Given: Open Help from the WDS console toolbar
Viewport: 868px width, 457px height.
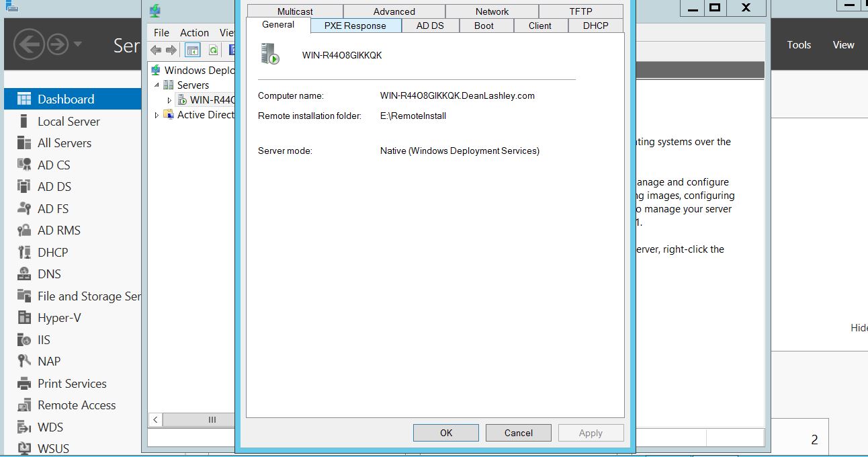Looking at the screenshot, I should 232,50.
